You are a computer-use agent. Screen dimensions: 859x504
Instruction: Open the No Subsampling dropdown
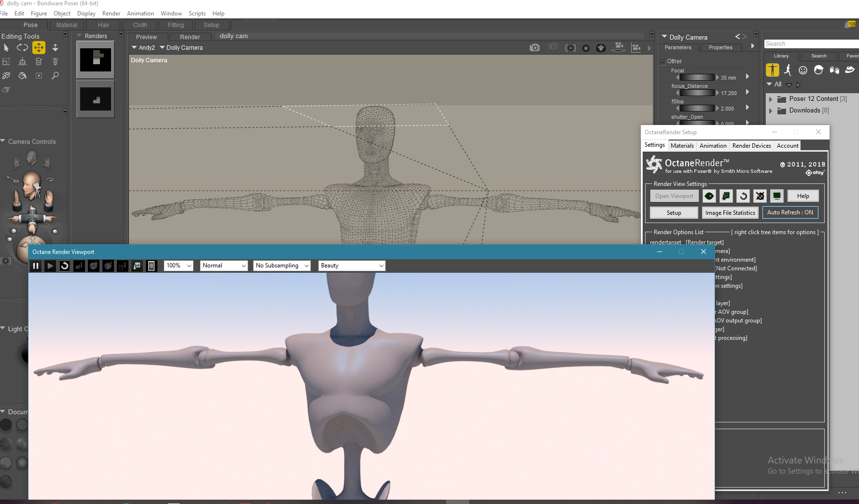(282, 266)
